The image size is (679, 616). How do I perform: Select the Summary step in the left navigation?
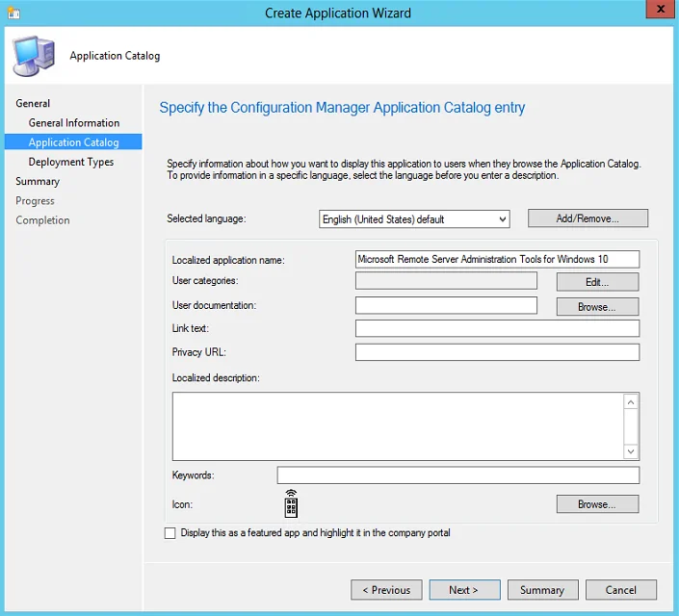pyautogui.click(x=38, y=181)
